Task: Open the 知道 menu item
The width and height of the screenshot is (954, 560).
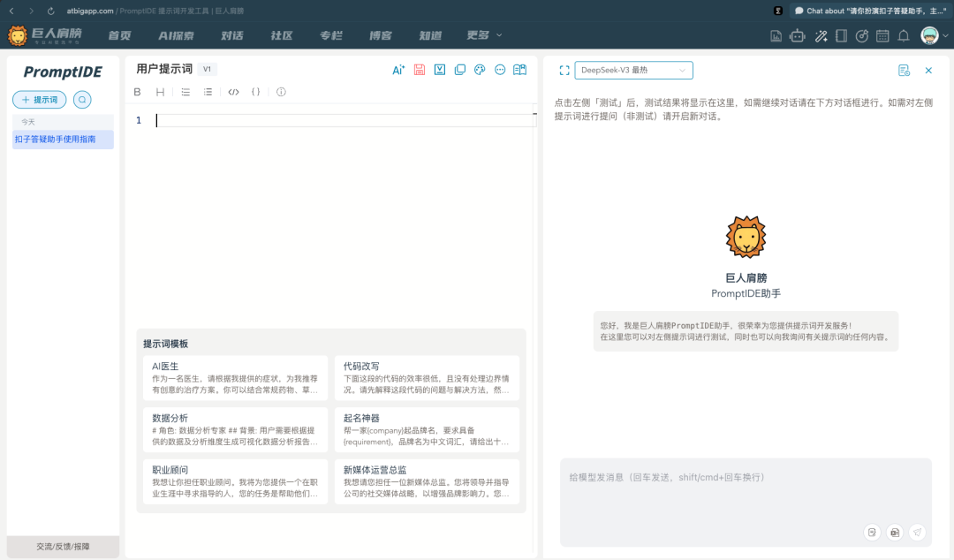Action: [430, 36]
